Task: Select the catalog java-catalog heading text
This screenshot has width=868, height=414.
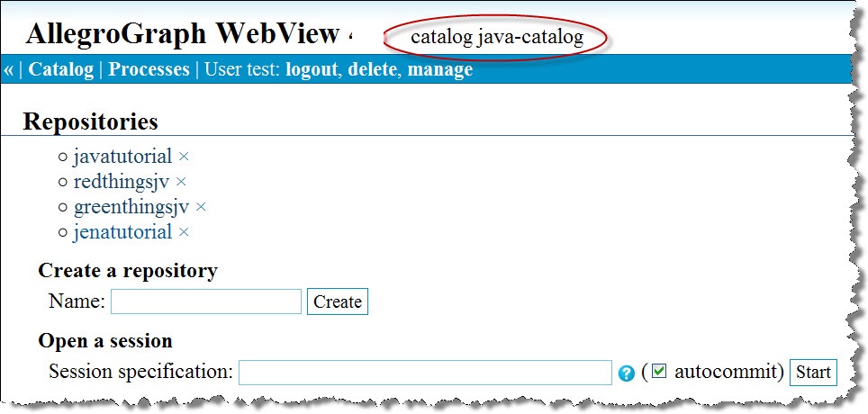Action: (497, 38)
